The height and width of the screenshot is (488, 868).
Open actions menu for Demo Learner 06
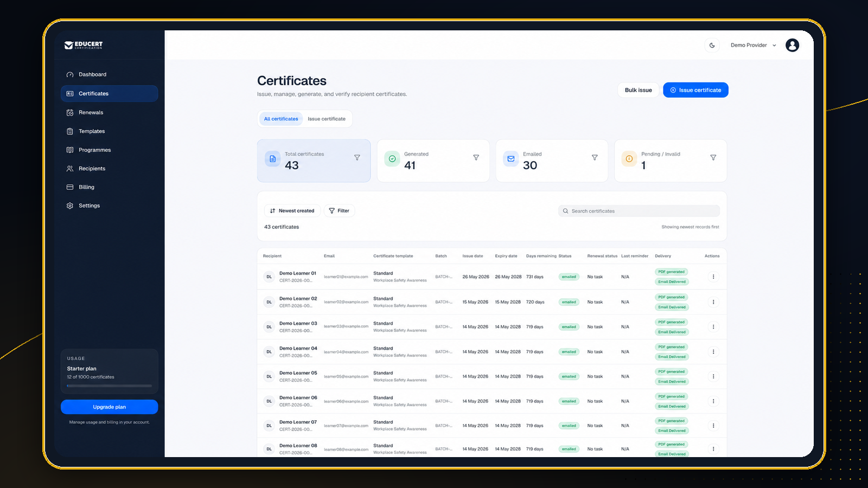[713, 401]
